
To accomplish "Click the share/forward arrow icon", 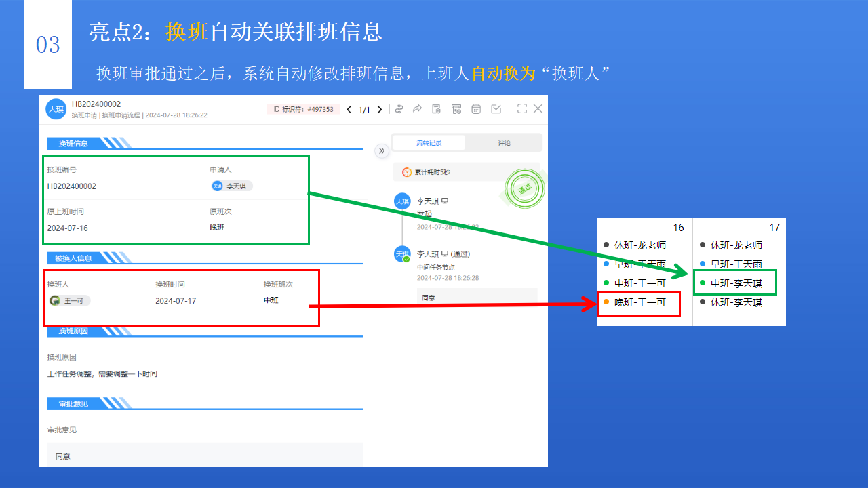I will [417, 108].
